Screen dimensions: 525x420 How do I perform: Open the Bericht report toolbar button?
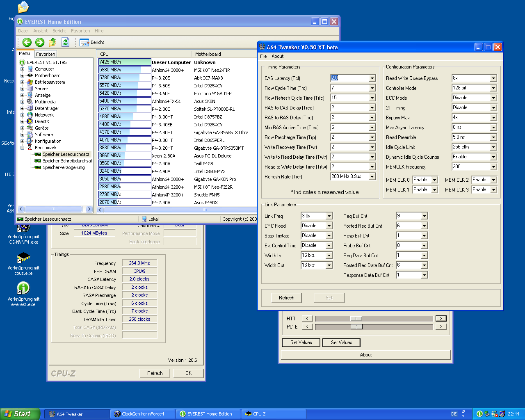click(92, 42)
